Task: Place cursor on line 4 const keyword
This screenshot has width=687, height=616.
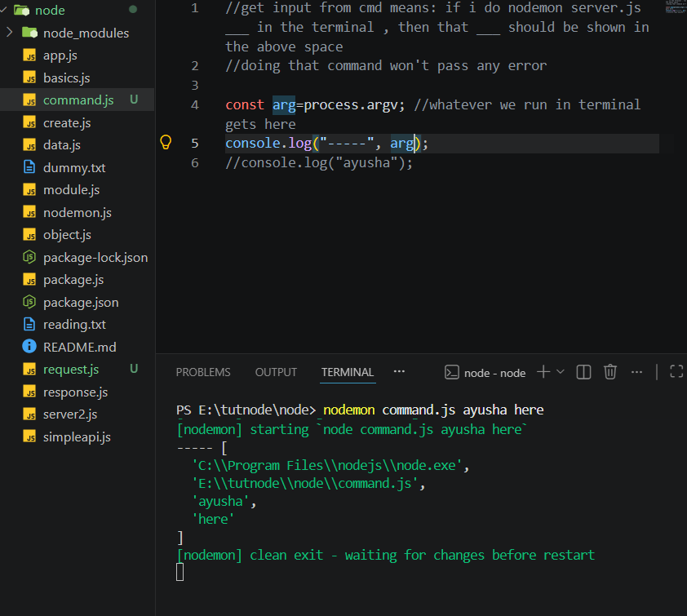Action: (245, 104)
